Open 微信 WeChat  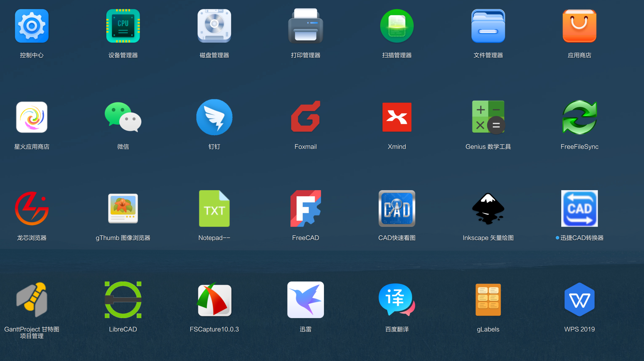click(123, 117)
